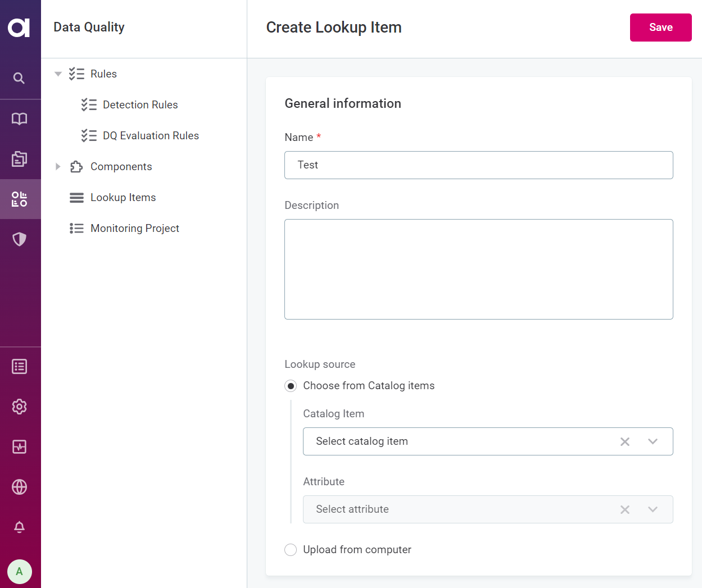Viewport: 702px width, 588px height.
Task: Open the search icon in sidebar
Action: [19, 78]
